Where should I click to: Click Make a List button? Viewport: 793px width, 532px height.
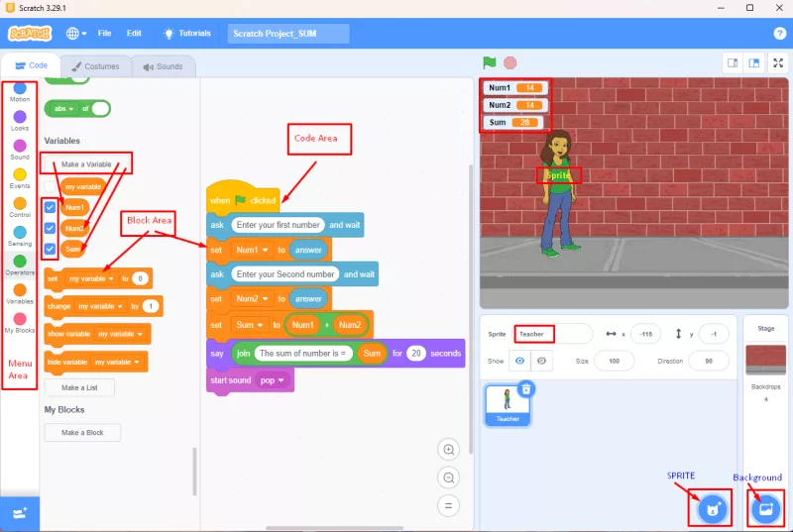pyautogui.click(x=79, y=387)
